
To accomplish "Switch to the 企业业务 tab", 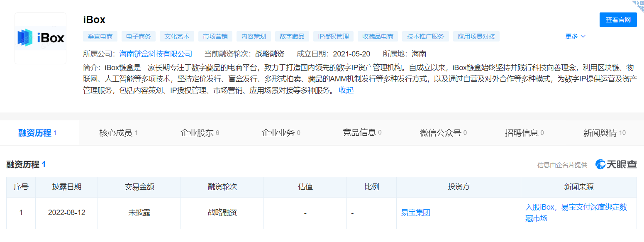I will click(x=281, y=133).
